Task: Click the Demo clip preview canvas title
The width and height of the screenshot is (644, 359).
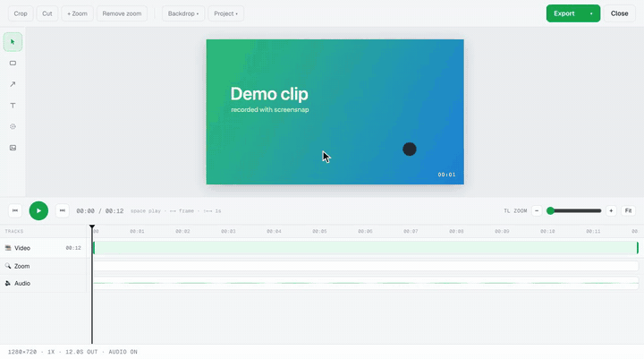Action: [x=269, y=94]
